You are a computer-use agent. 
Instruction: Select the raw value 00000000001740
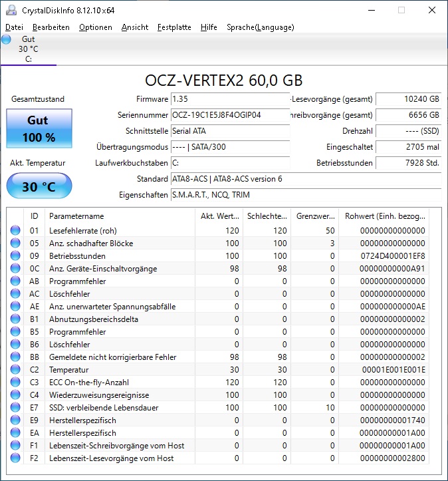coord(393,420)
